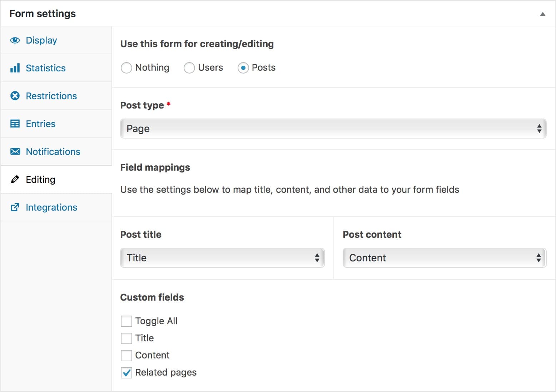Click the circled X icon next to Restrictions
The width and height of the screenshot is (556, 392).
click(x=15, y=96)
